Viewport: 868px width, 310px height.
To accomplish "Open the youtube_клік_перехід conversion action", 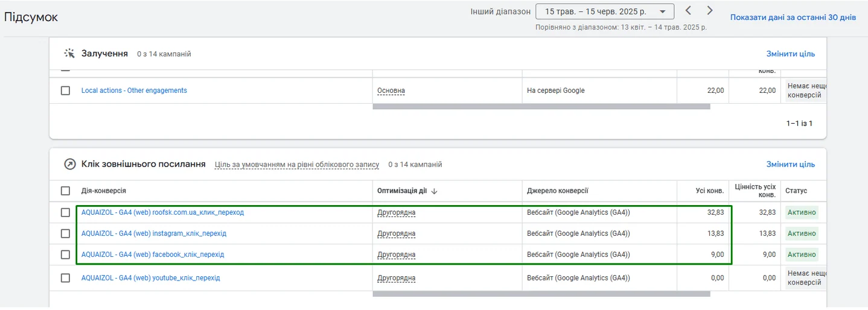I will coord(151,278).
